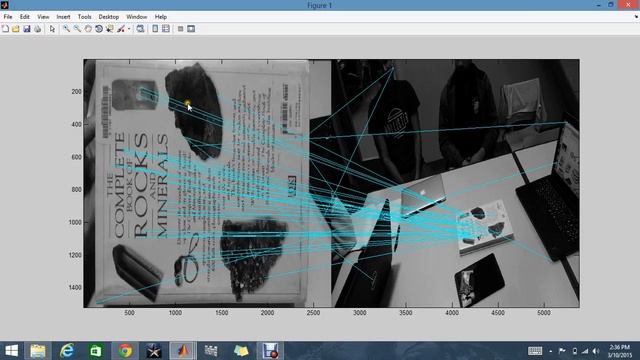The width and height of the screenshot is (640, 360).
Task: Open the Brush color dropdown arrow
Action: click(129, 29)
